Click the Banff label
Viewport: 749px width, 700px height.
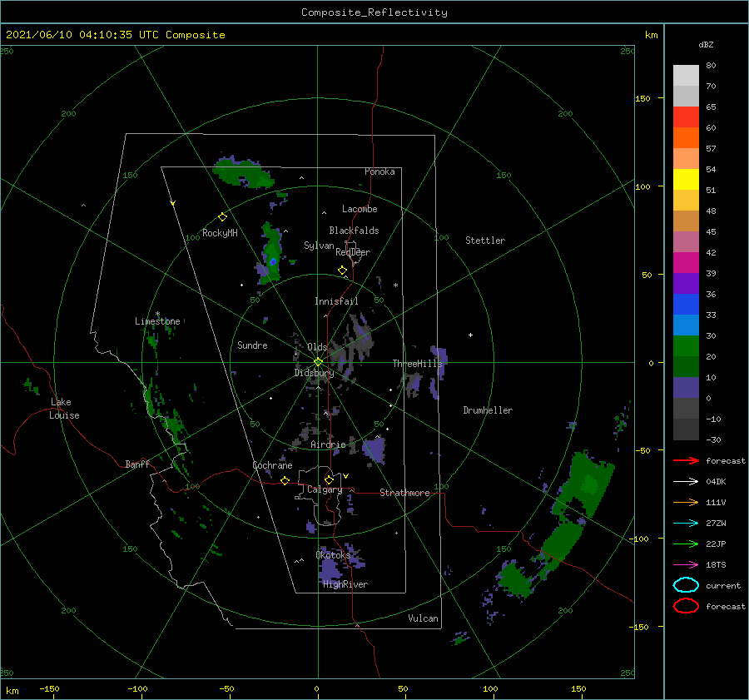click(x=137, y=464)
